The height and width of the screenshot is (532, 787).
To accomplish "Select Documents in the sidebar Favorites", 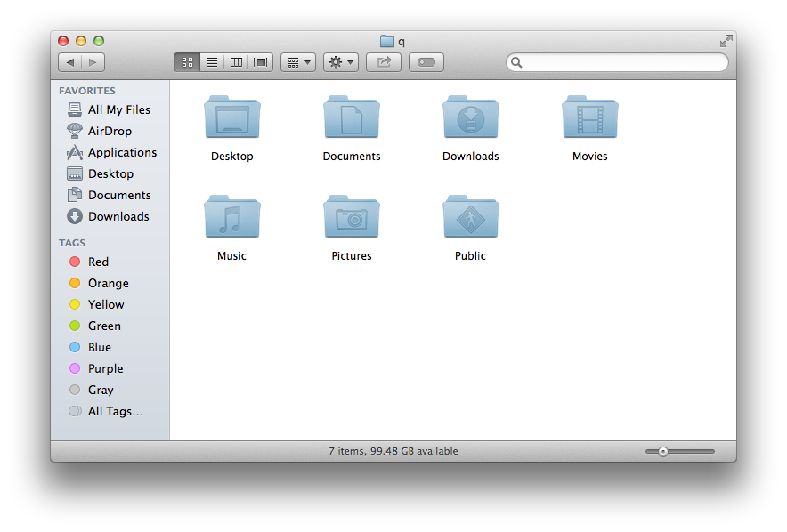I will [109, 195].
